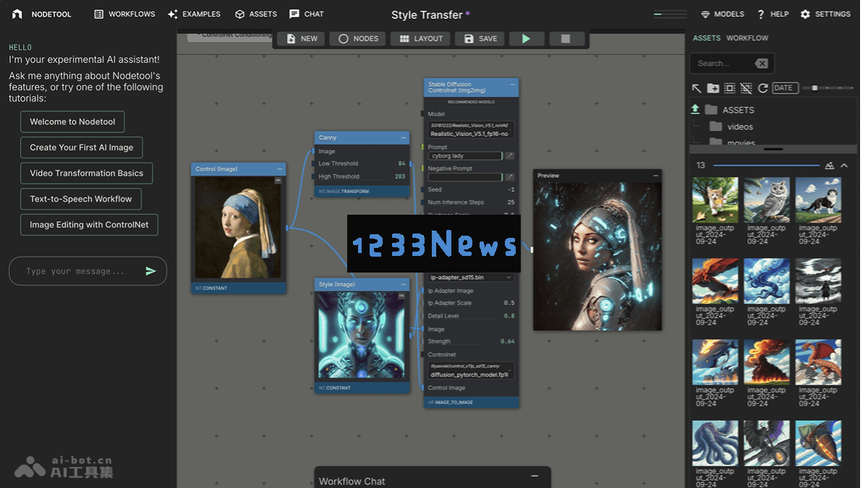Open the Models manager
The height and width of the screenshot is (488, 868).
tap(723, 14)
